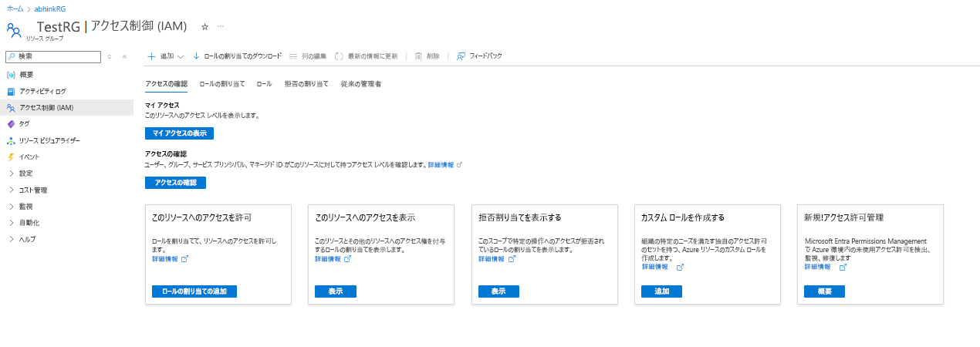Click the 概要 icon in sidebar

pyautogui.click(x=11, y=75)
